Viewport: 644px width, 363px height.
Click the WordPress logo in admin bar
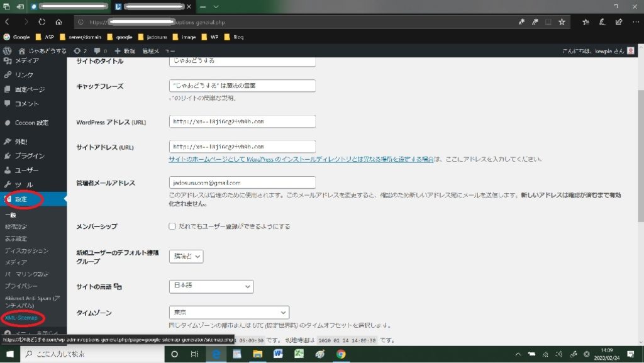coord(8,50)
